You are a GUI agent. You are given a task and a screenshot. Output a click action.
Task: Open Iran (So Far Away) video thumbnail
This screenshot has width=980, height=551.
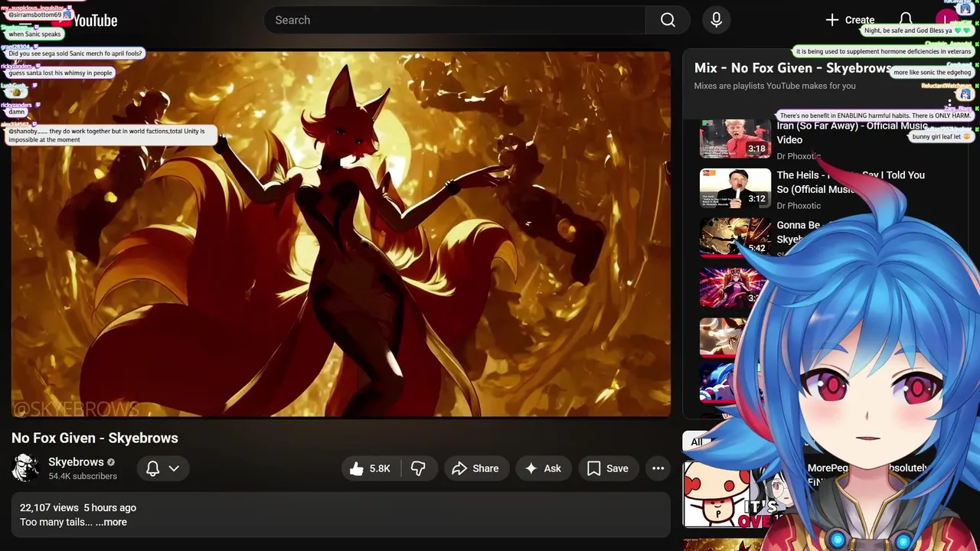pos(735,139)
